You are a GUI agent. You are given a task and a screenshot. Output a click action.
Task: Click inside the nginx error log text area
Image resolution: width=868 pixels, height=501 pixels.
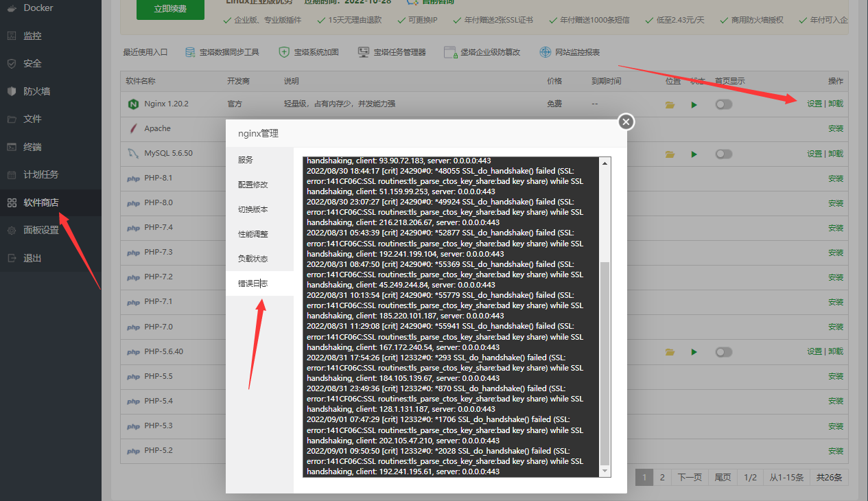pos(451,316)
